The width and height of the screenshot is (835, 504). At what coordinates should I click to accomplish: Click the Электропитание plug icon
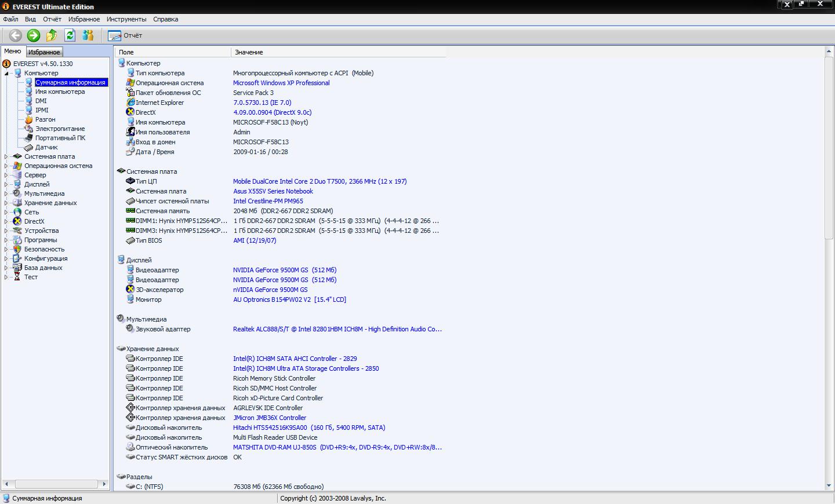coord(28,129)
